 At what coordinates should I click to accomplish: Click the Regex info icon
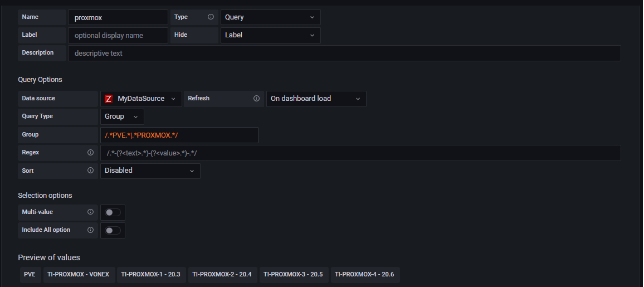[x=90, y=153]
